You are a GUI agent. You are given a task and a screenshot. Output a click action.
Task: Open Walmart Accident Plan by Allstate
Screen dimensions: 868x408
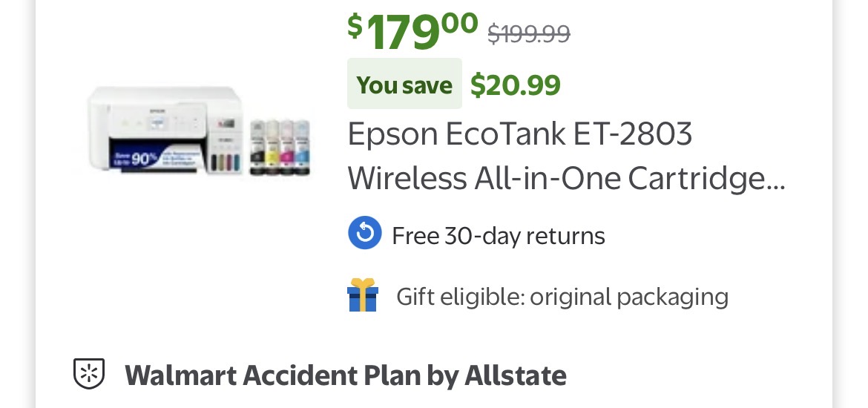pos(345,375)
